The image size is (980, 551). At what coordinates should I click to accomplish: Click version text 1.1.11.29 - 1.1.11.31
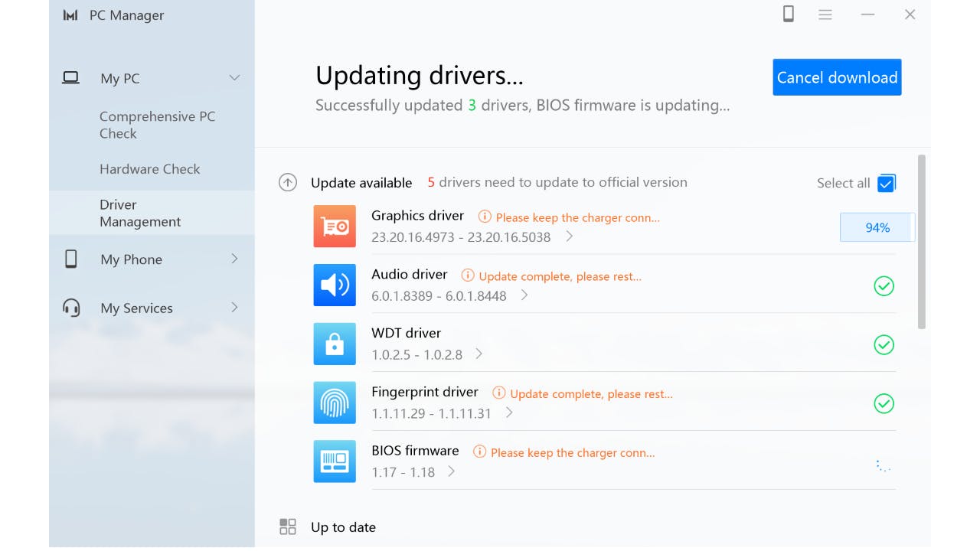(432, 414)
